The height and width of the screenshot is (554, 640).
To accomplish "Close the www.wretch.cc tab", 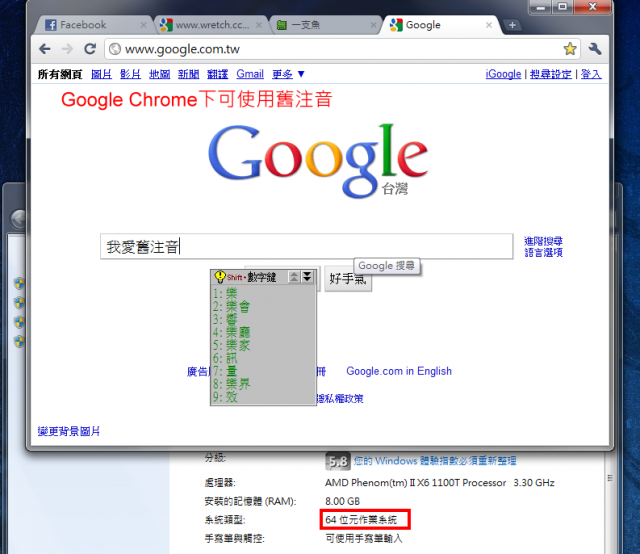I will tap(259, 25).
